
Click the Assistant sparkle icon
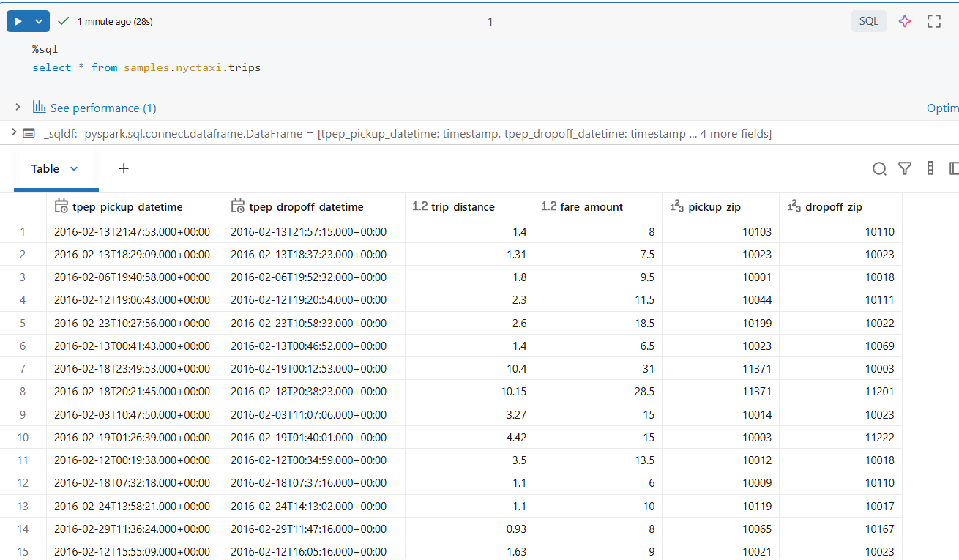[x=905, y=21]
